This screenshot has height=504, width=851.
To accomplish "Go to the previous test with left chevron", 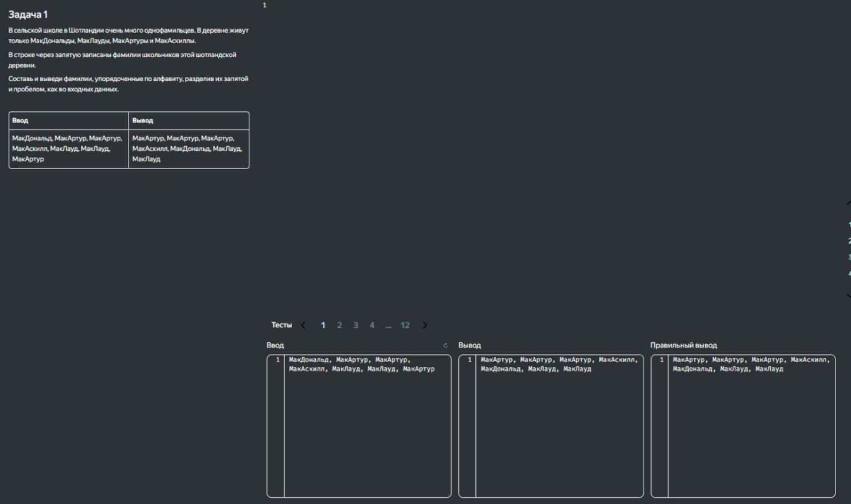I will click(x=303, y=325).
